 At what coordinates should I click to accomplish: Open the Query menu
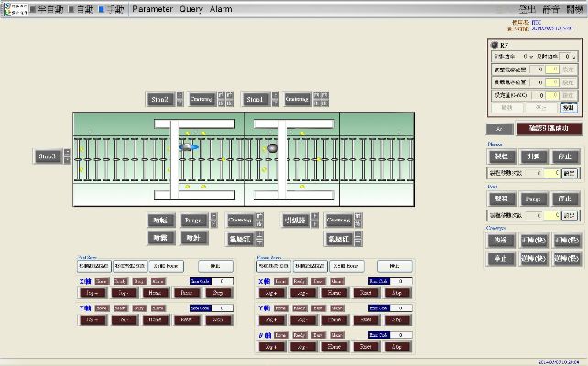coord(191,8)
